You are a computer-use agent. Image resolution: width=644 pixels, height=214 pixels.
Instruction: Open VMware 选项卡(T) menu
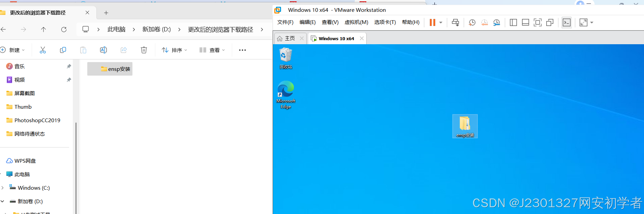(x=385, y=22)
